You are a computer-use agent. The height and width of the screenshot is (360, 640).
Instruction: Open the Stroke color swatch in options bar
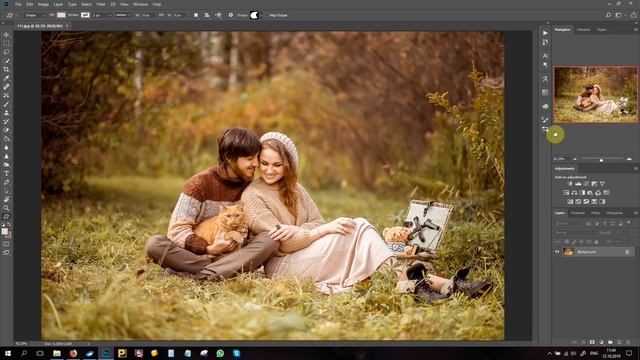click(x=85, y=15)
